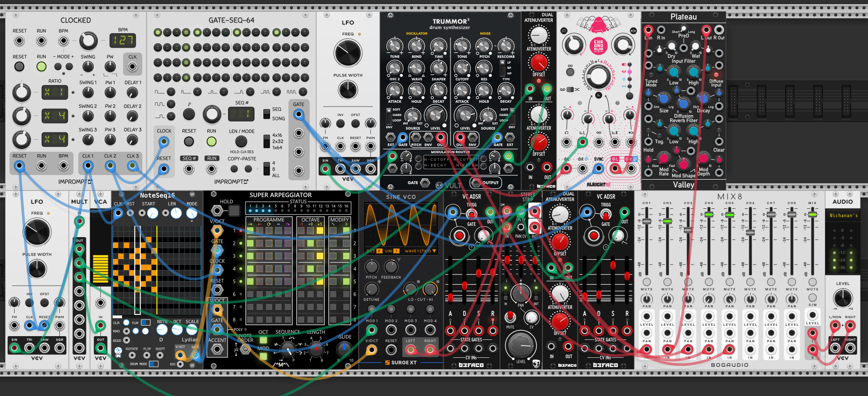Click the Wet knob on Plateau

695,47
